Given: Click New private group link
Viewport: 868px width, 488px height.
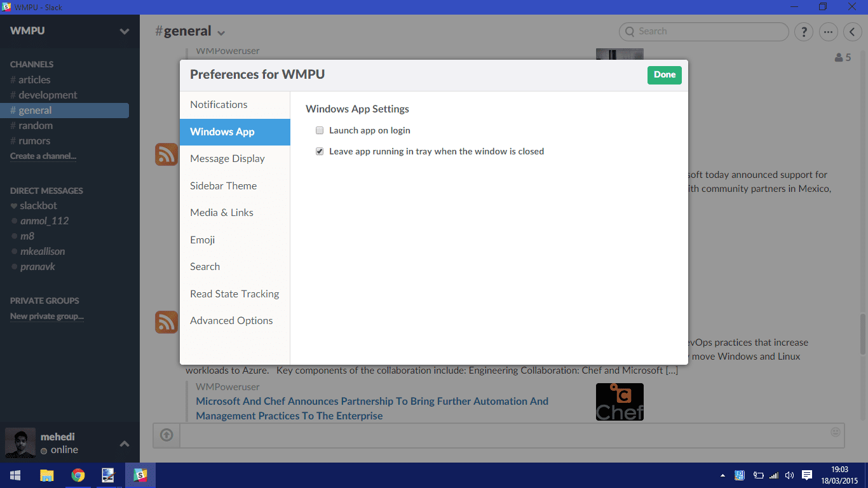Looking at the screenshot, I should (47, 316).
